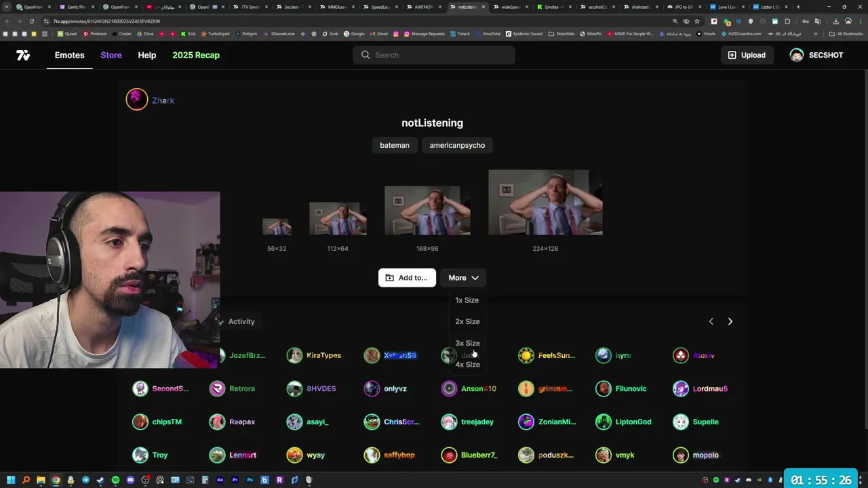The height and width of the screenshot is (488, 868).
Task: Click LiptonGod user avatar
Action: point(604,422)
